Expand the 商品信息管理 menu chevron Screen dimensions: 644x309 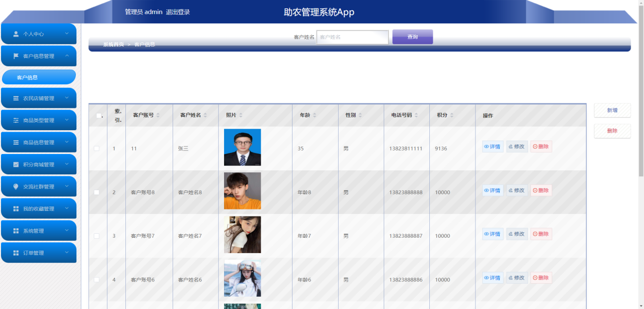coord(67,142)
